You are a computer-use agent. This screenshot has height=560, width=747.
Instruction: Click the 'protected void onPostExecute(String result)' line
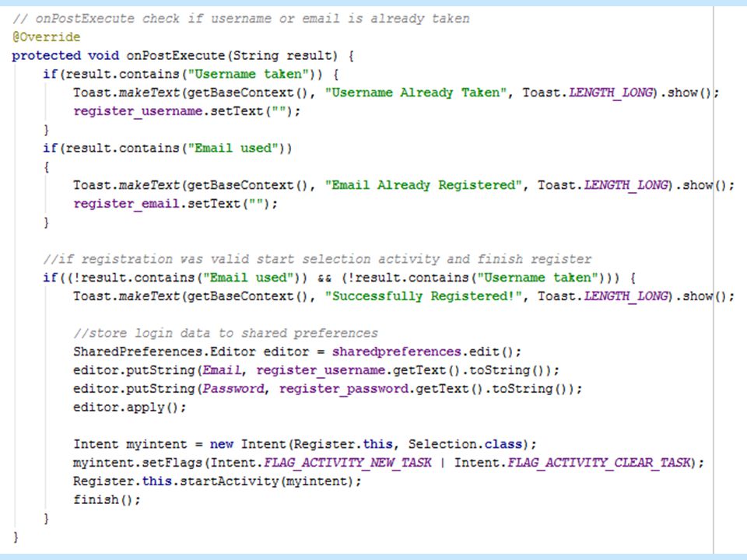pos(183,56)
